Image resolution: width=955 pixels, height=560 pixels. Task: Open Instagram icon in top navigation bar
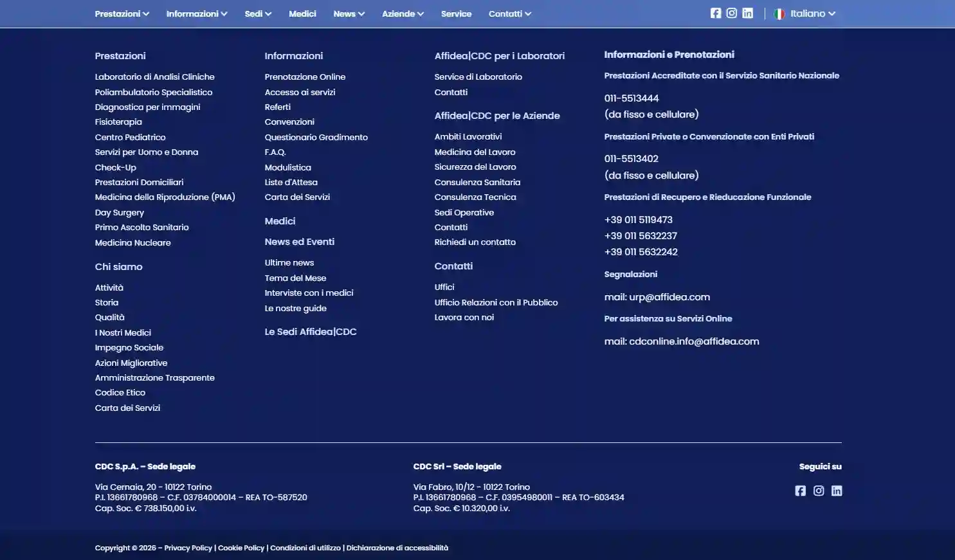pos(731,14)
